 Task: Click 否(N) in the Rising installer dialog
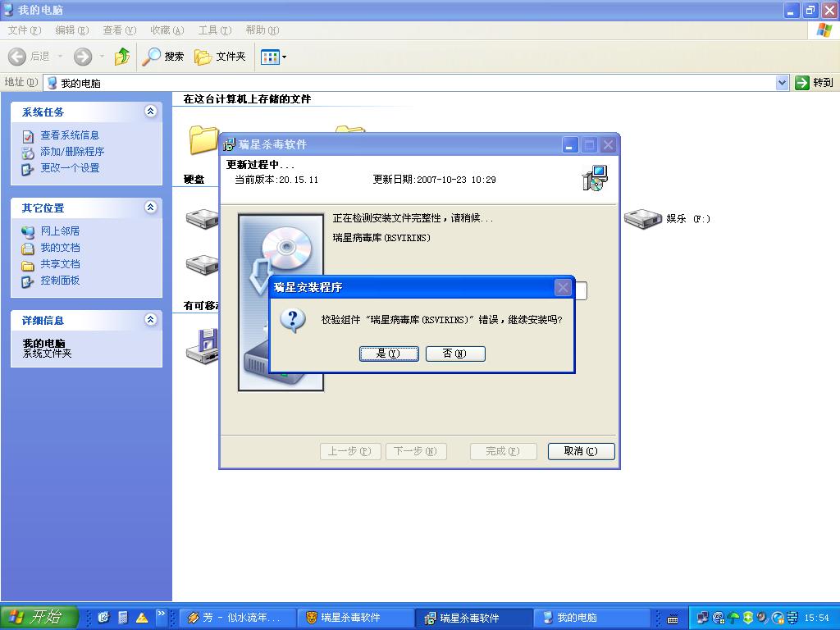455,354
